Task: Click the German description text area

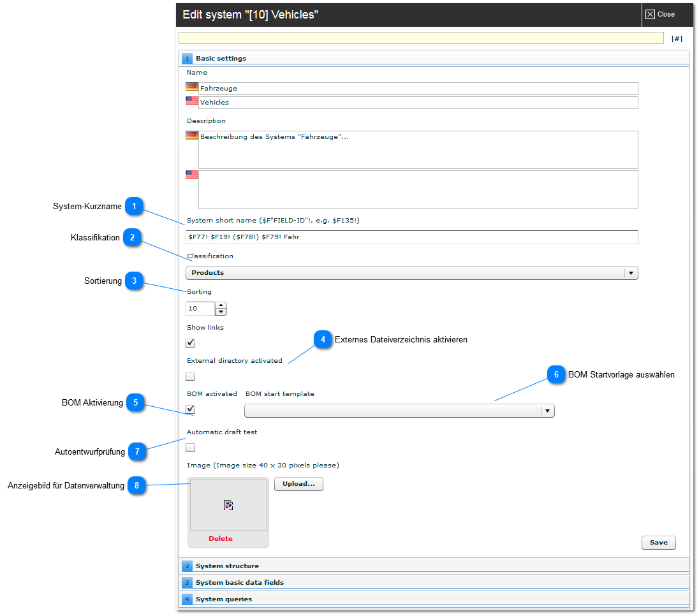Action: (x=418, y=150)
